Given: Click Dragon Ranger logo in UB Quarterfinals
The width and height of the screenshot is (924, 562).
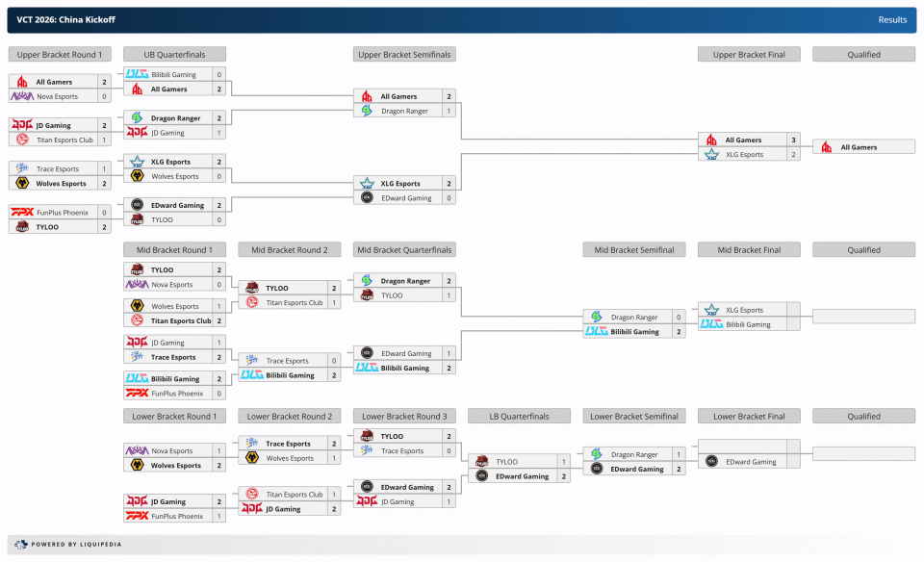Looking at the screenshot, I should point(138,117).
